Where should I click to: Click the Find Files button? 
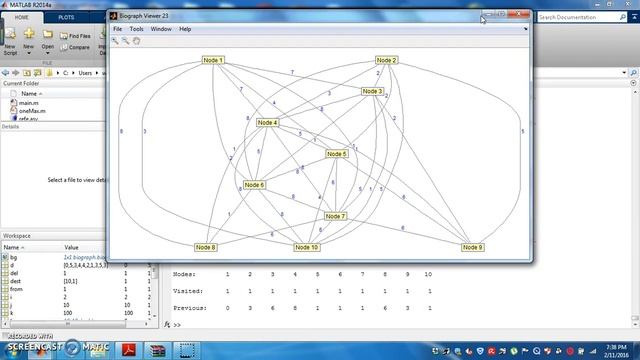[75, 36]
